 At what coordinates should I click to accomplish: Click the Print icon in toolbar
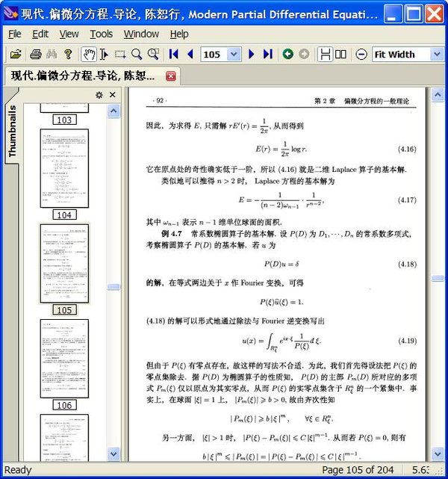point(36,55)
